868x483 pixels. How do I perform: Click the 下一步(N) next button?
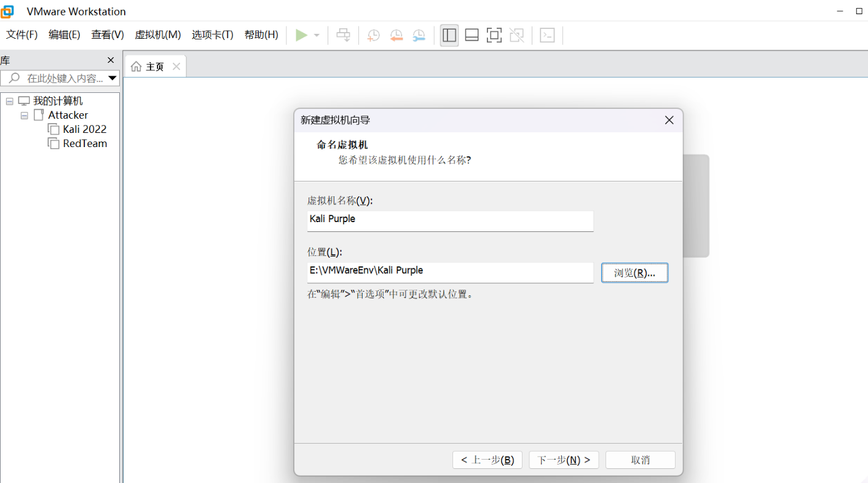[x=564, y=460]
